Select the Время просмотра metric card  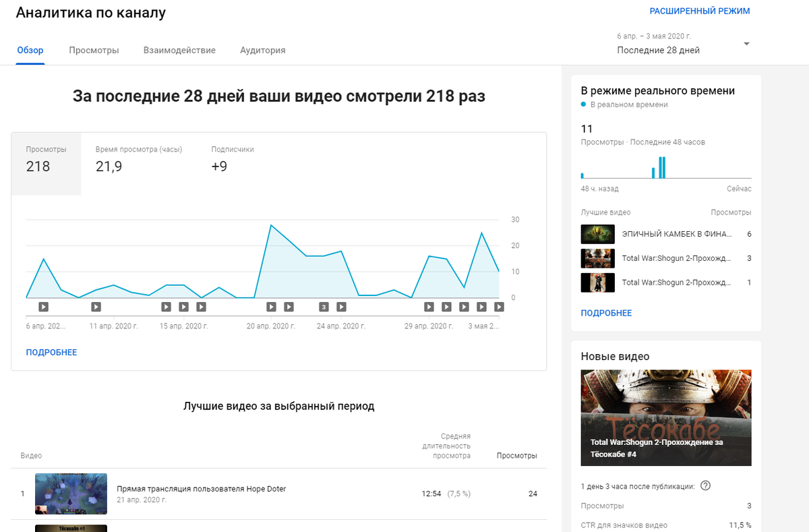139,164
